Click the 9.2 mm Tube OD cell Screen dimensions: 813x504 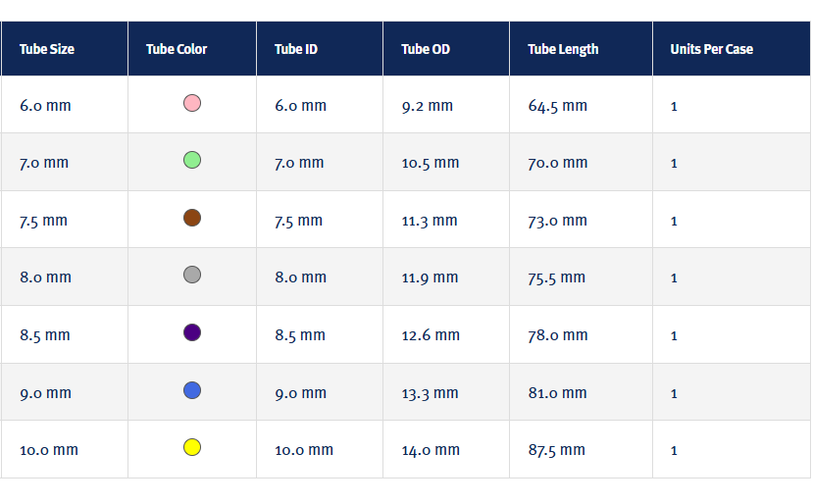[428, 106]
